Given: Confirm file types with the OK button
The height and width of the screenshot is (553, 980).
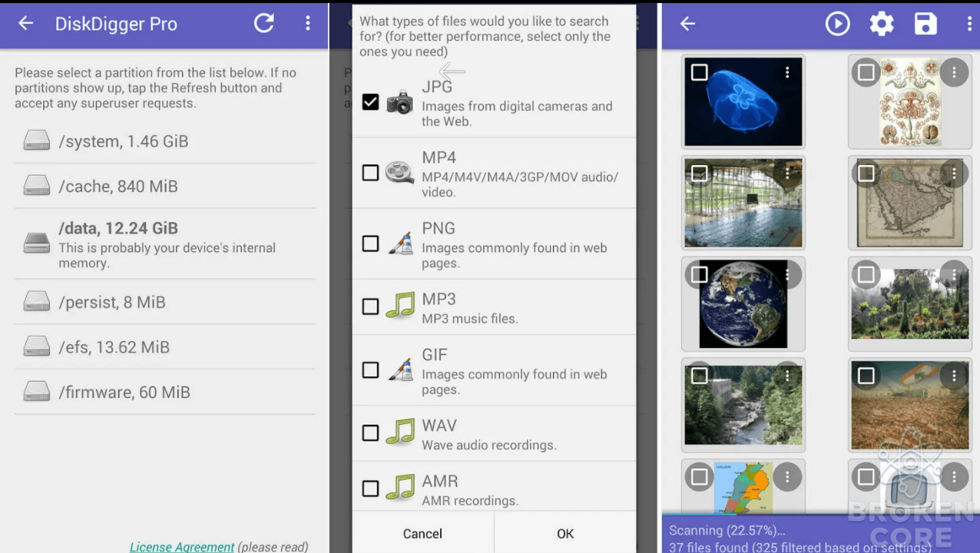Looking at the screenshot, I should (565, 533).
